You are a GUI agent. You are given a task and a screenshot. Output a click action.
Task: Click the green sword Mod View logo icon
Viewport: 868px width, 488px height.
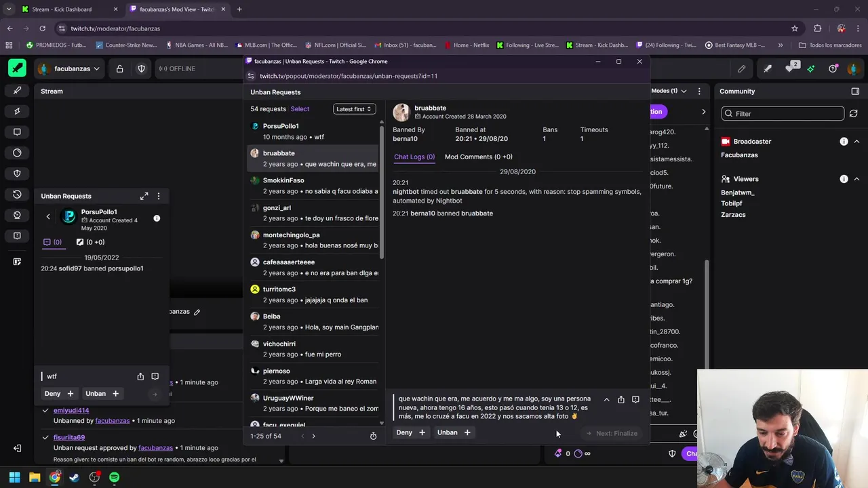17,68
